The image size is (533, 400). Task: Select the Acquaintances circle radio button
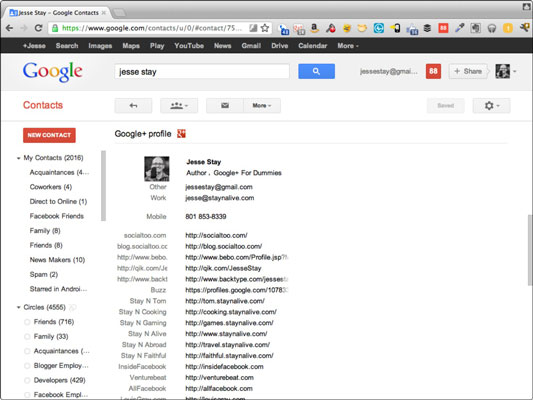[27, 351]
